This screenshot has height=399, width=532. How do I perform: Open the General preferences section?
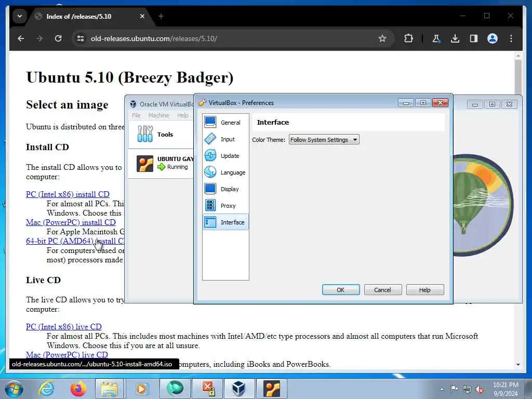click(x=225, y=123)
